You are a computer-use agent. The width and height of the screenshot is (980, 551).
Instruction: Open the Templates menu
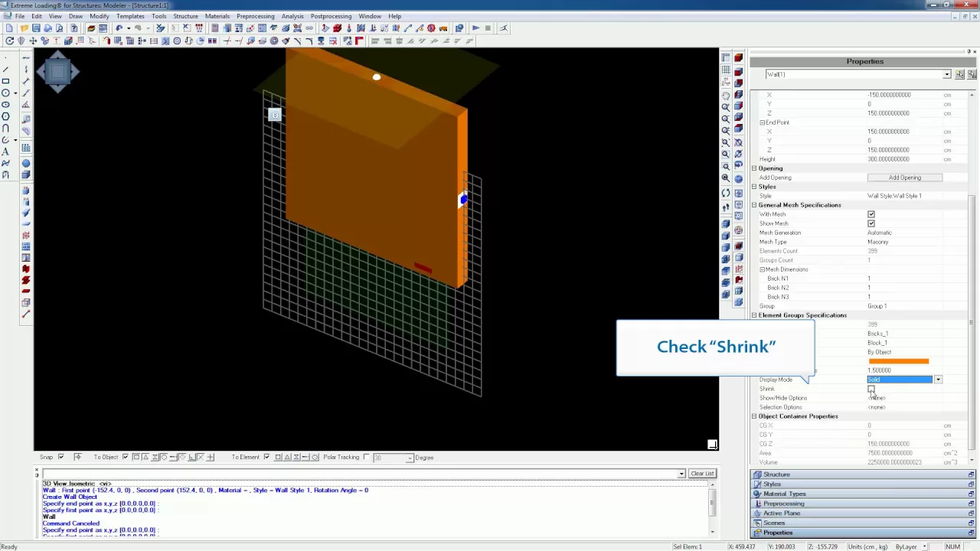(x=130, y=16)
